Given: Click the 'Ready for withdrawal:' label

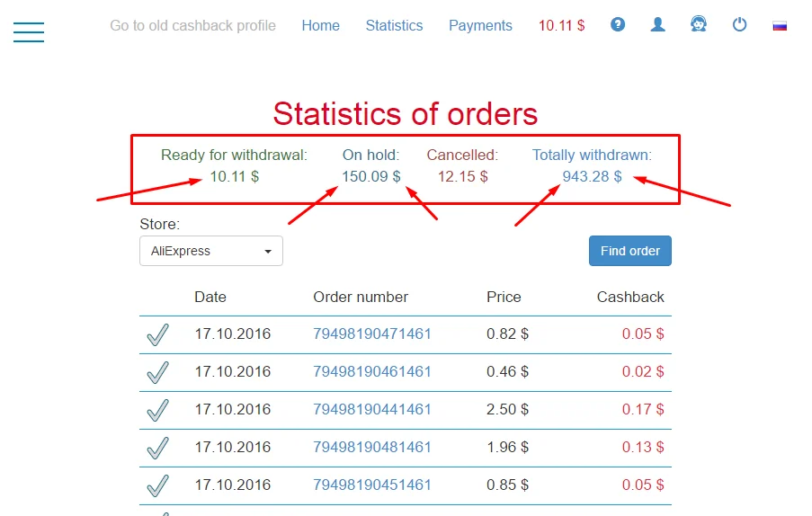Looking at the screenshot, I should 234,156.
